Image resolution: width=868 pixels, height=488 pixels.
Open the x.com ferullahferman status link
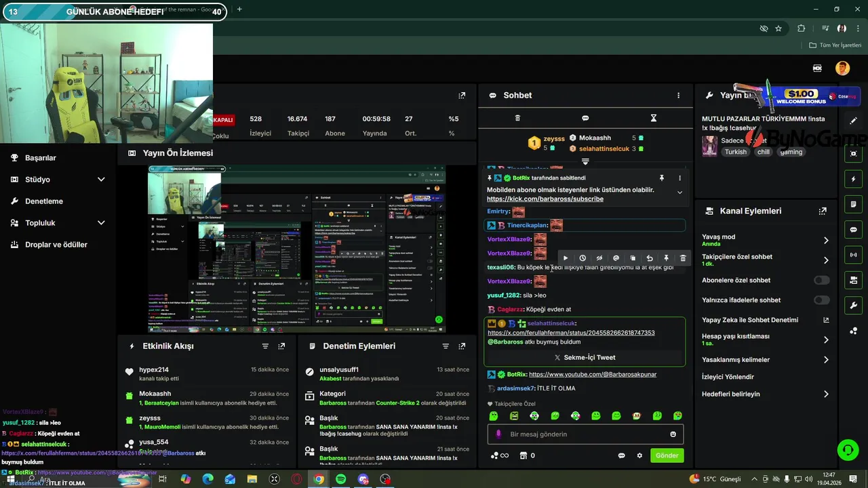[x=571, y=333]
